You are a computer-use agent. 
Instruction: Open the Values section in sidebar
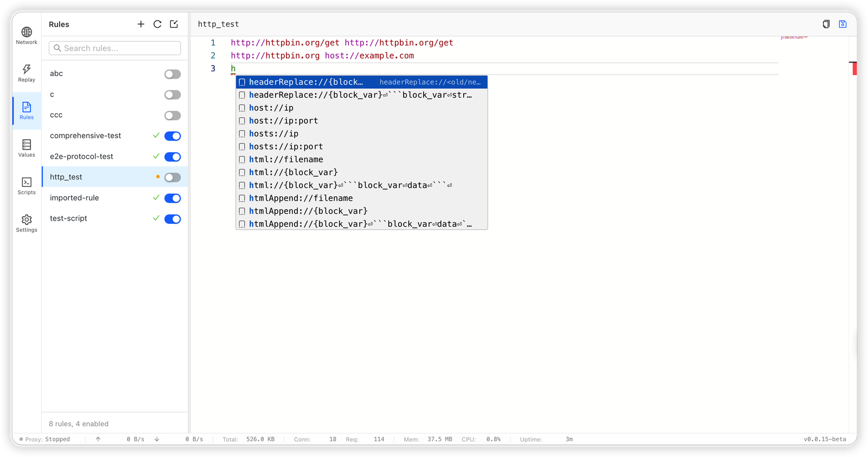point(27,148)
